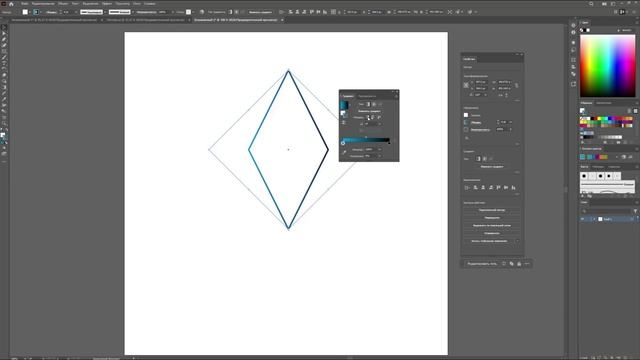Click the Layers panel search field
The width and height of the screenshot is (640, 360).
point(606,211)
